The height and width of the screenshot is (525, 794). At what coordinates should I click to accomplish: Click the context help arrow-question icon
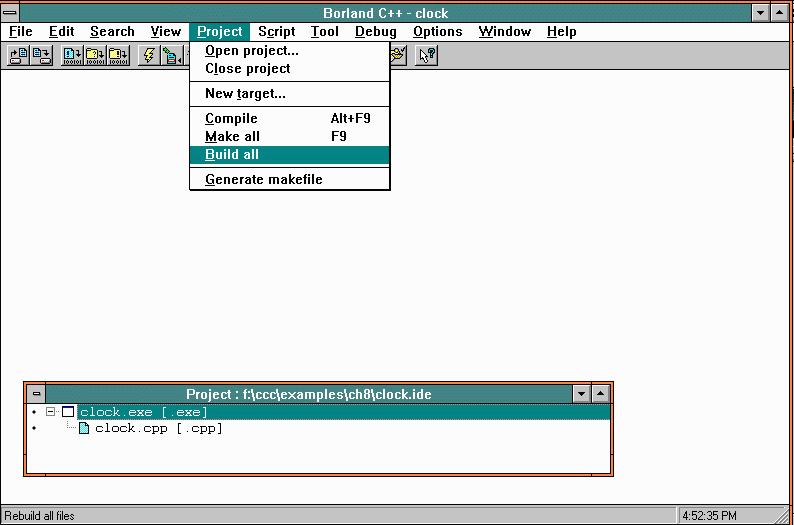click(427, 56)
